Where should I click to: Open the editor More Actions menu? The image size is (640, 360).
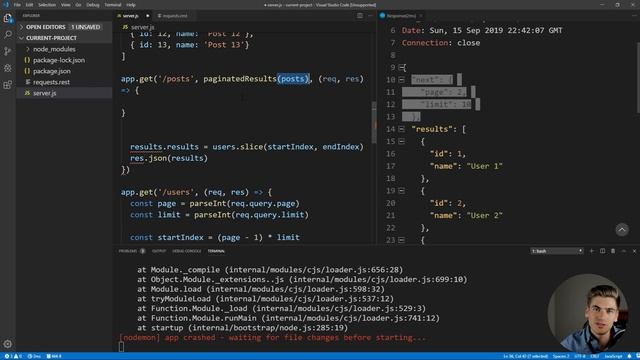370,16
